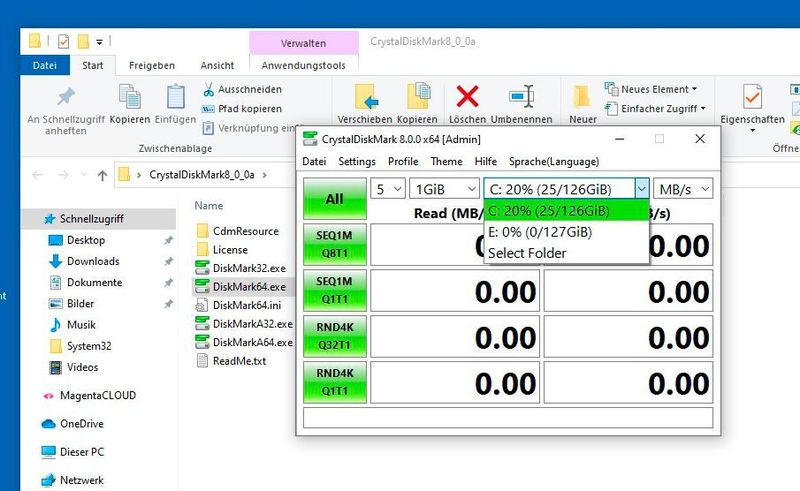The image size is (800, 491).
Task: Switch to the Start ribbon tab
Action: [x=92, y=65]
